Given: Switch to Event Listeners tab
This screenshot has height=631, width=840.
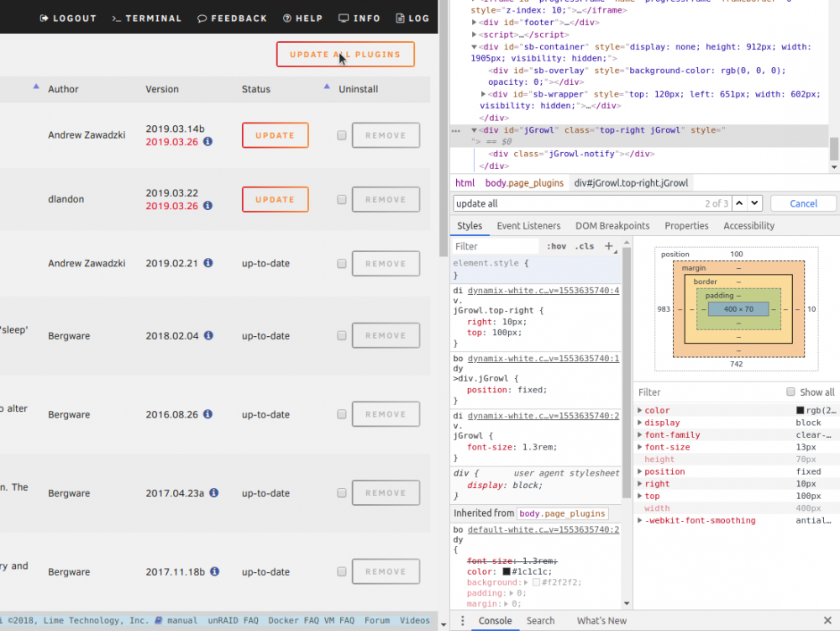Looking at the screenshot, I should (x=528, y=226).
